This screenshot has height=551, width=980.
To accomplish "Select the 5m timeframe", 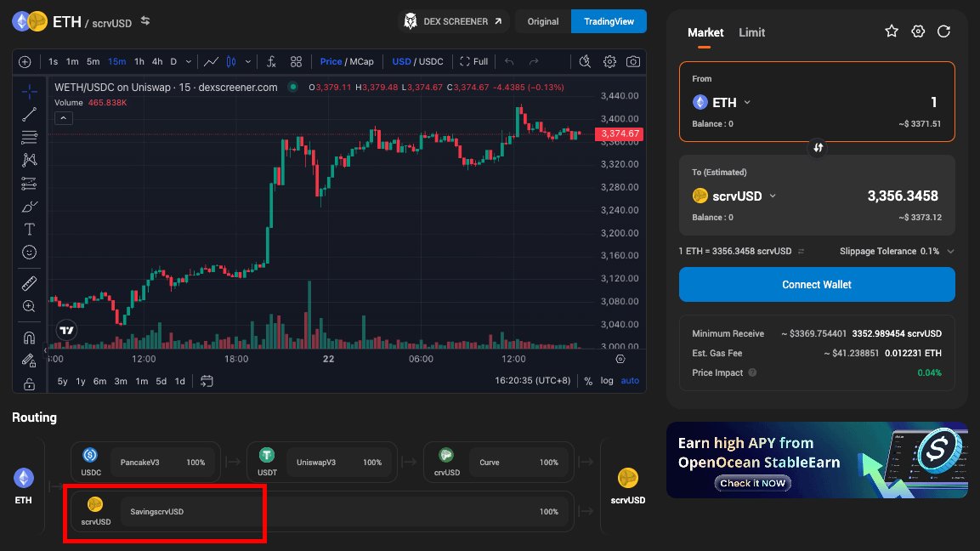I will click(x=93, y=61).
